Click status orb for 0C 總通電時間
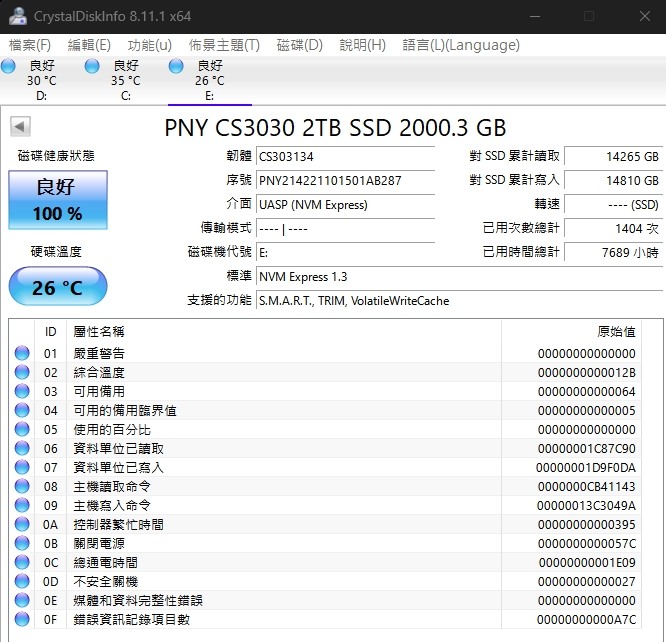This screenshot has height=642, width=666. point(22,562)
